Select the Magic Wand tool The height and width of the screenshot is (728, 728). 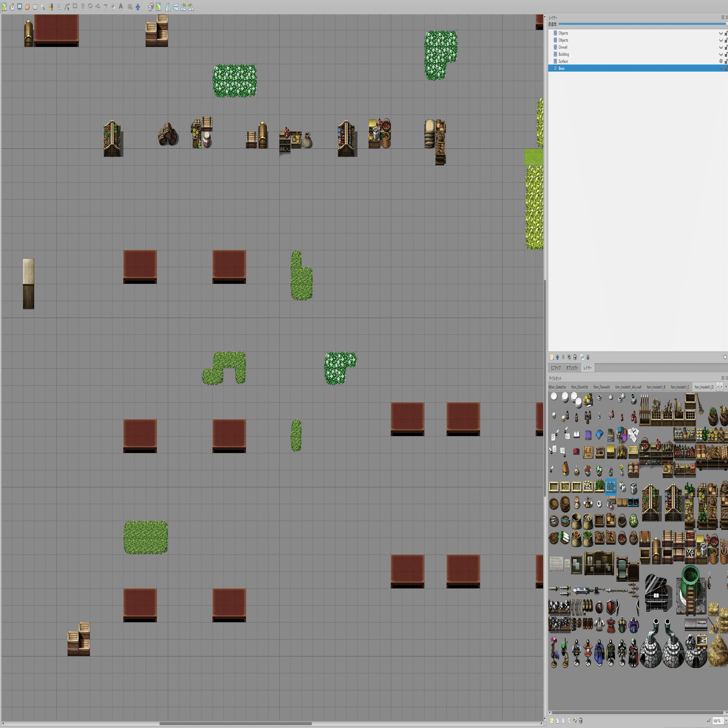coord(43,7)
